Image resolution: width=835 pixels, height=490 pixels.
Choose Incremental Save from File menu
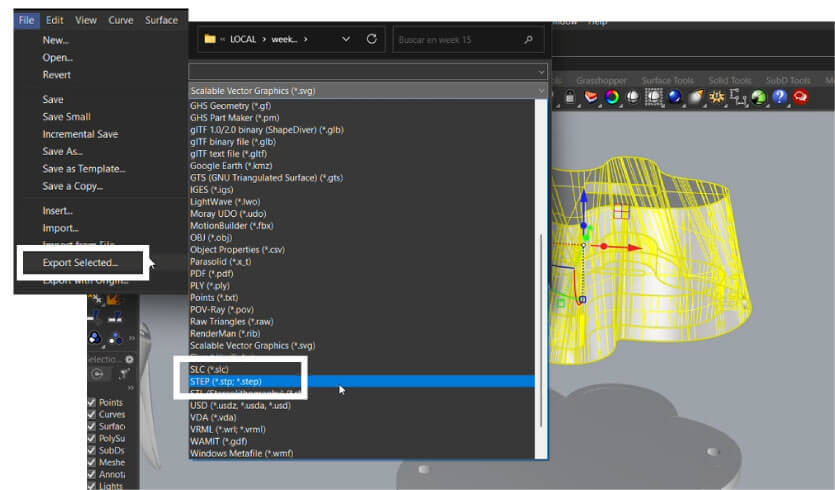[80, 134]
